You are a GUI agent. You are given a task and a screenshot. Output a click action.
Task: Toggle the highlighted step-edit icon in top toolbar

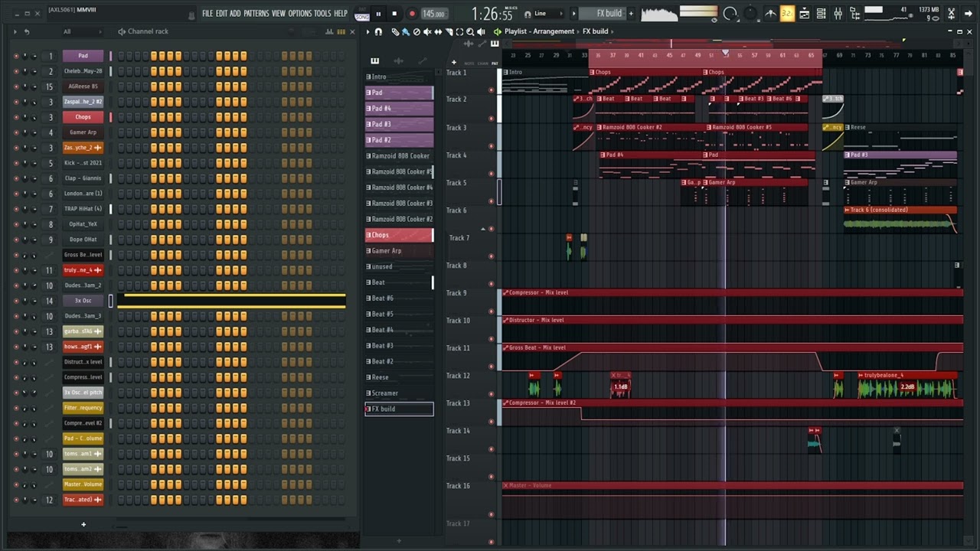787,13
